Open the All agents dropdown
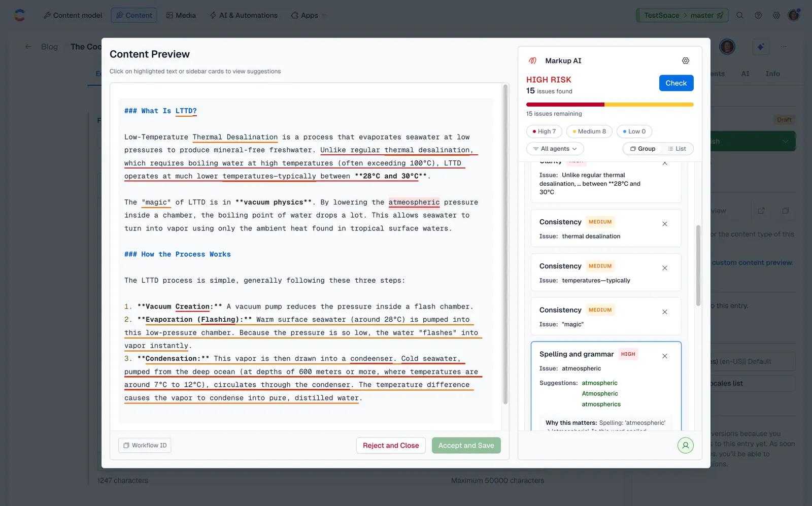The height and width of the screenshot is (506, 812). coord(555,149)
